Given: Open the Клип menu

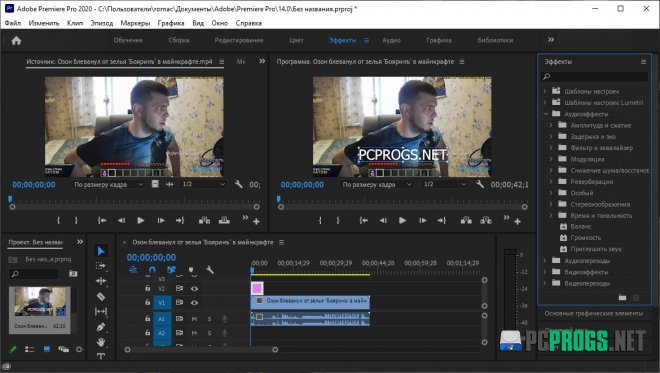Looking at the screenshot, I should (x=75, y=23).
